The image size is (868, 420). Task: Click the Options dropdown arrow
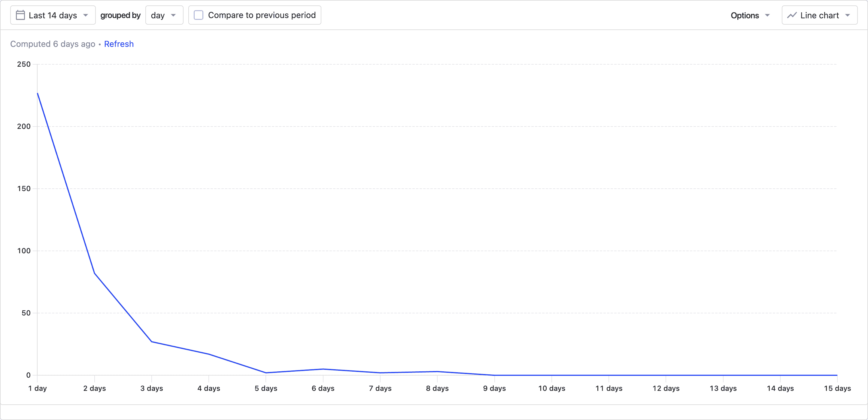pos(767,15)
